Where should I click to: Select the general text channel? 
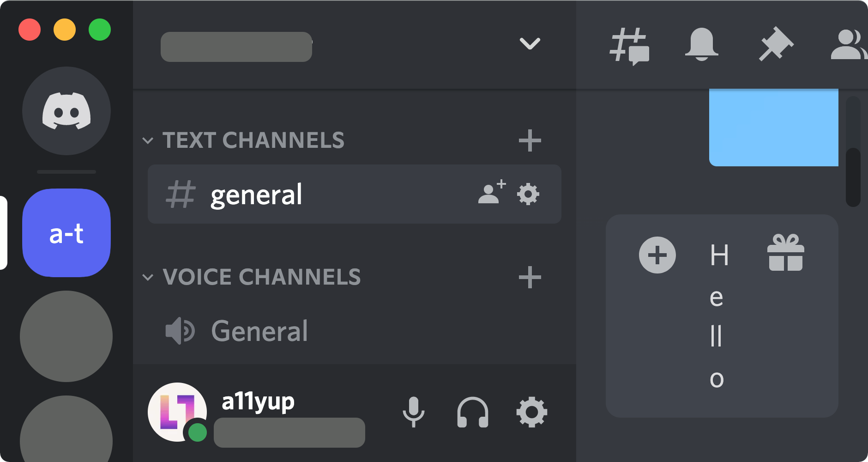pyautogui.click(x=257, y=194)
